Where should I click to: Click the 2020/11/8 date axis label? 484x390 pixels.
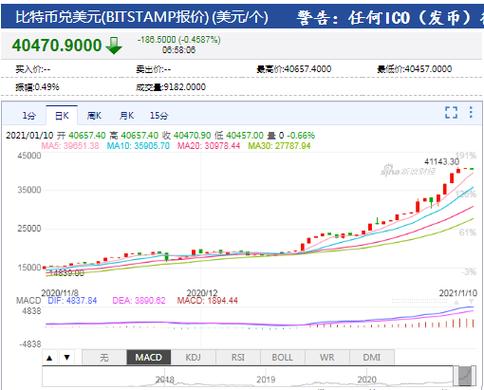tap(60, 293)
